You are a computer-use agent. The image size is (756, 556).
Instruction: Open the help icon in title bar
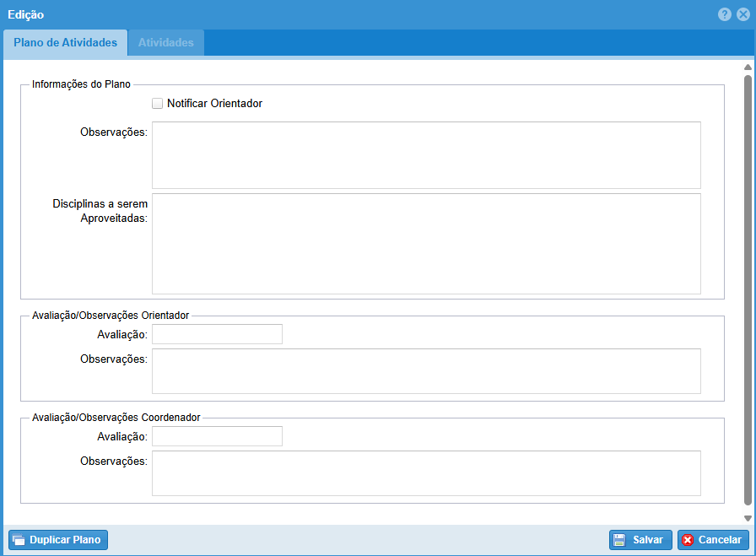click(725, 14)
